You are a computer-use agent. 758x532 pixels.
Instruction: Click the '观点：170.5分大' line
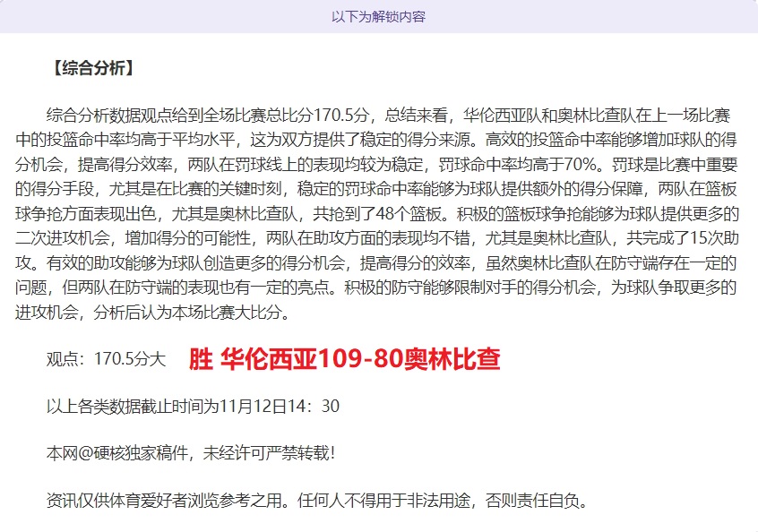pos(106,359)
